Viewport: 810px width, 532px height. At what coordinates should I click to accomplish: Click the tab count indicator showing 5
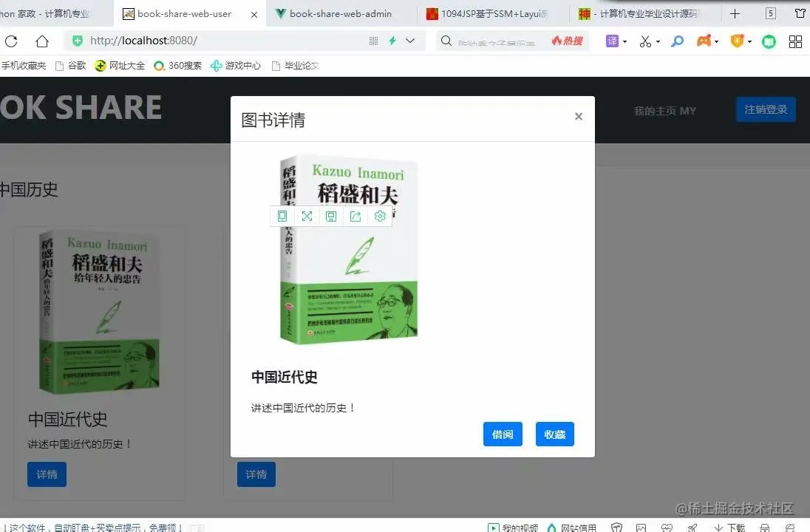[x=771, y=13]
